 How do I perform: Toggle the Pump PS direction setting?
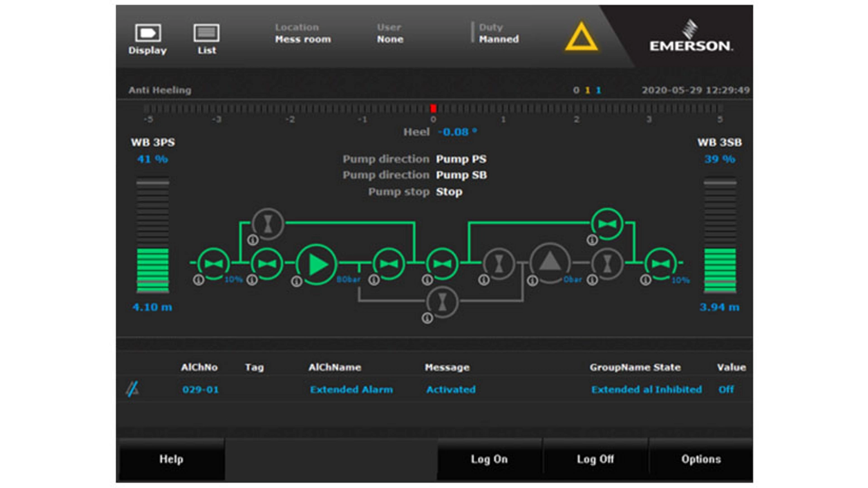461,159
